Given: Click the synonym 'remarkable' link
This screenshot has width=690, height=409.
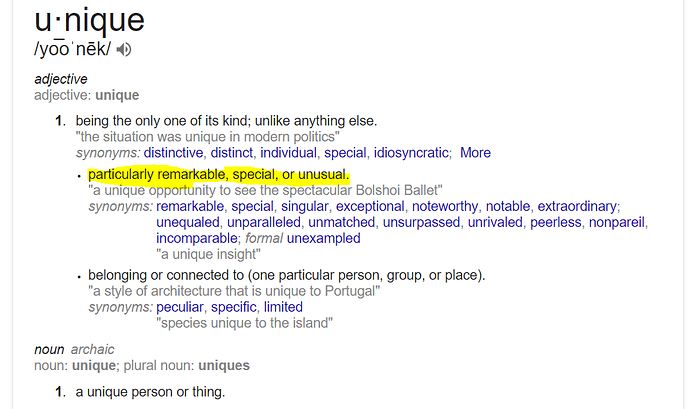Looking at the screenshot, I should tap(189, 206).
